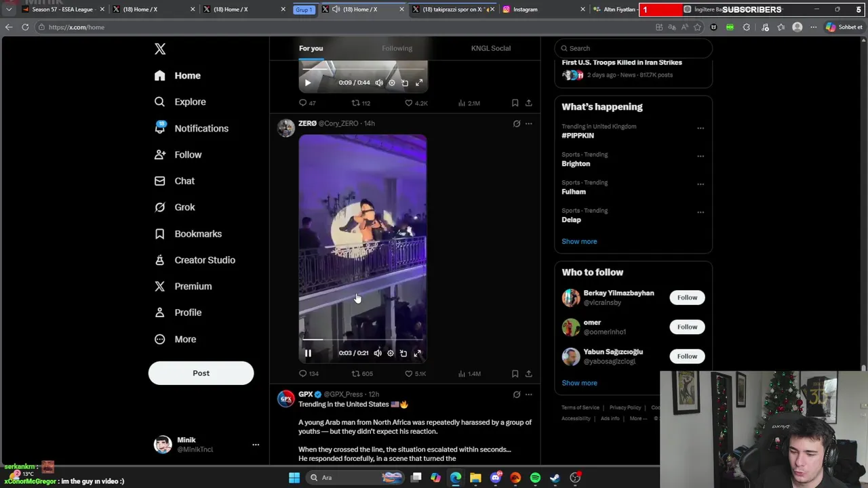Expand the More menu in the sidebar
Viewport: 868px width, 488px height.
(x=175, y=339)
